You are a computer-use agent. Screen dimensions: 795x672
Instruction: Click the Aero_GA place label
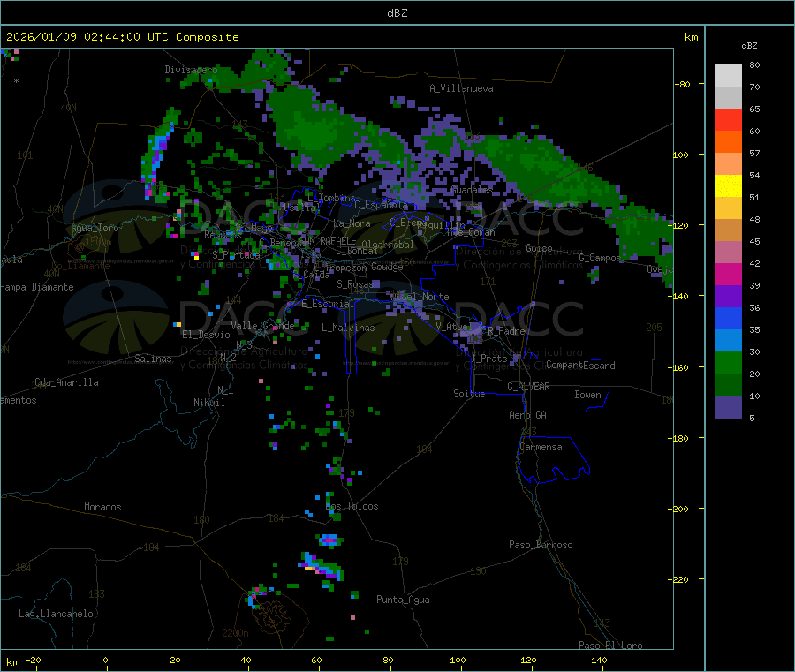528,415
